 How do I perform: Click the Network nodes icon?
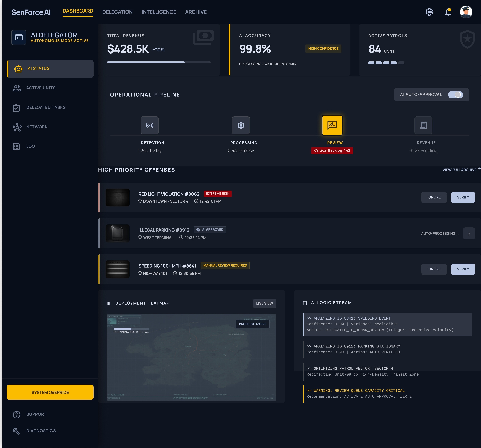pos(17,127)
